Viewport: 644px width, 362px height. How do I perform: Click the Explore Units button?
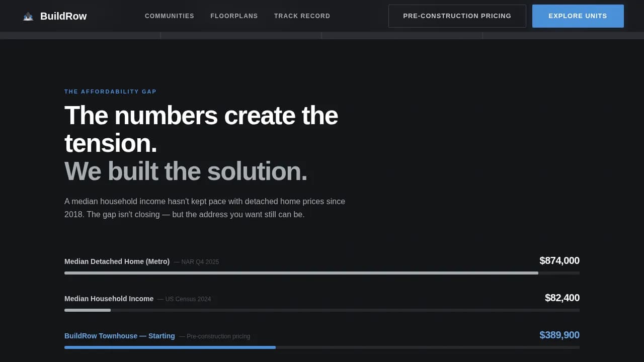tap(578, 16)
